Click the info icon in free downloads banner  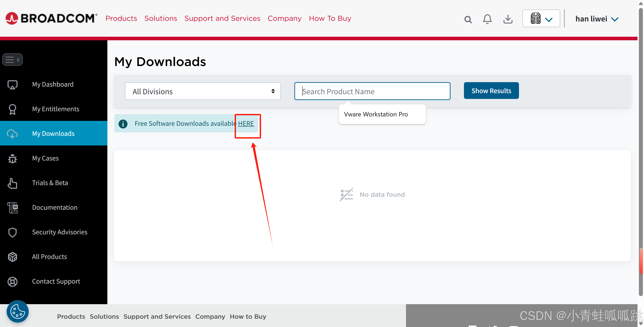pyautogui.click(x=123, y=124)
